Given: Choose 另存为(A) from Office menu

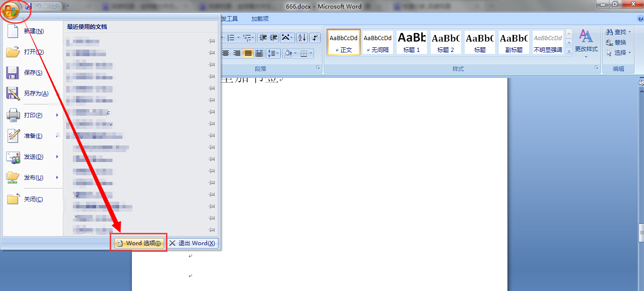Looking at the screenshot, I should (32, 94).
